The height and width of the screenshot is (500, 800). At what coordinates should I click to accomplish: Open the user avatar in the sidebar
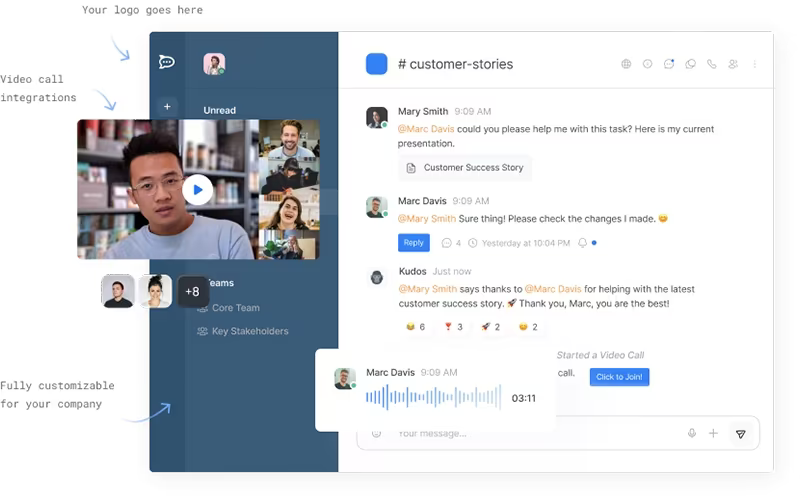pos(214,64)
